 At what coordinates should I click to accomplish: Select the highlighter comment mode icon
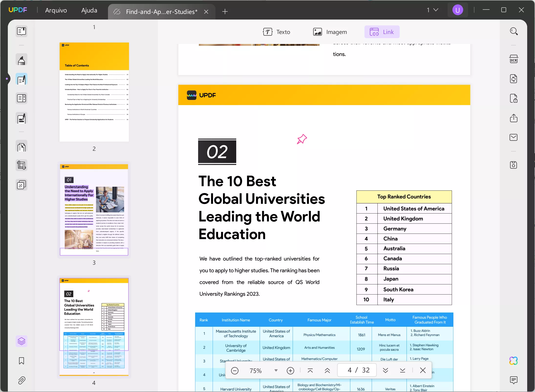[x=21, y=60]
